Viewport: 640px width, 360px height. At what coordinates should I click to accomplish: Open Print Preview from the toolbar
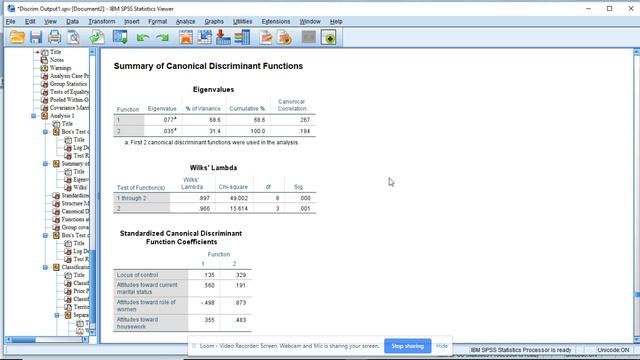click(73, 37)
